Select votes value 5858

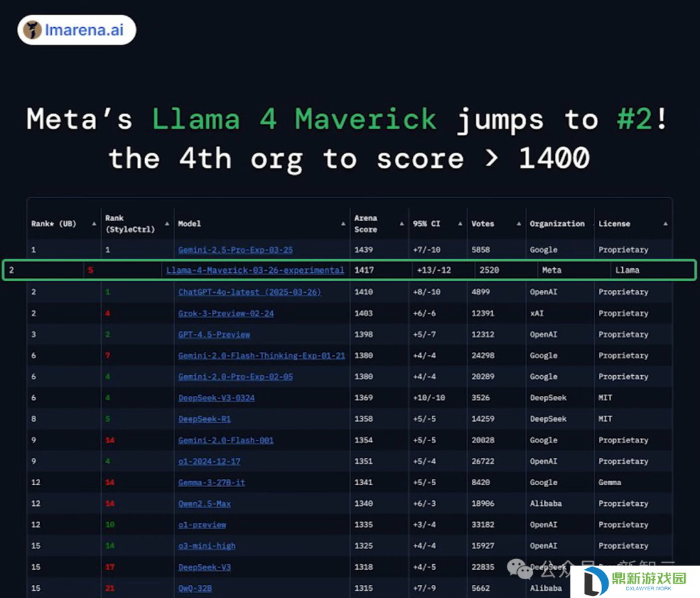(x=480, y=250)
